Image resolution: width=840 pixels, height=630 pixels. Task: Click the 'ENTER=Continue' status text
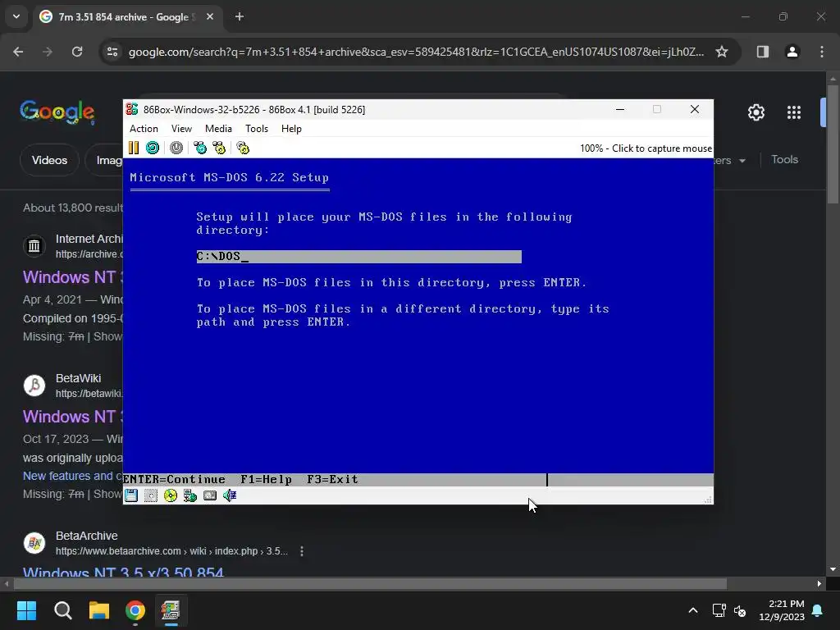point(174,479)
